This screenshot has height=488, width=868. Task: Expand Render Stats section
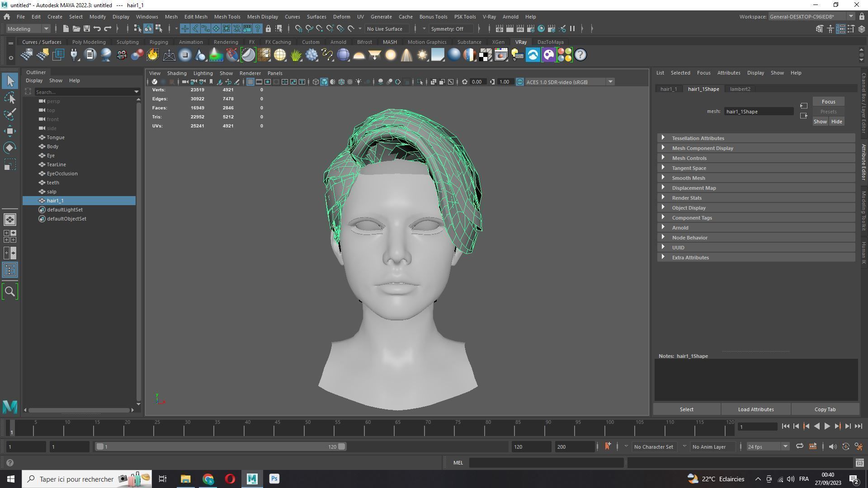pos(756,197)
